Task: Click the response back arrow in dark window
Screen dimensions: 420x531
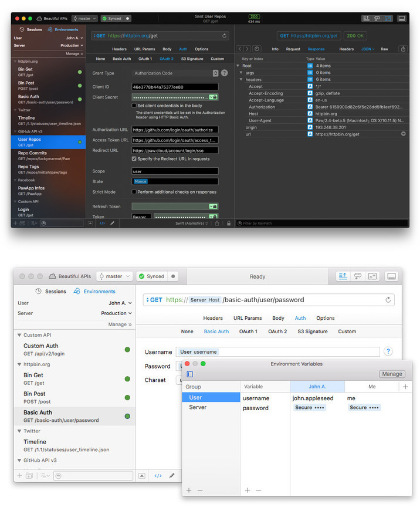Action: click(x=239, y=49)
